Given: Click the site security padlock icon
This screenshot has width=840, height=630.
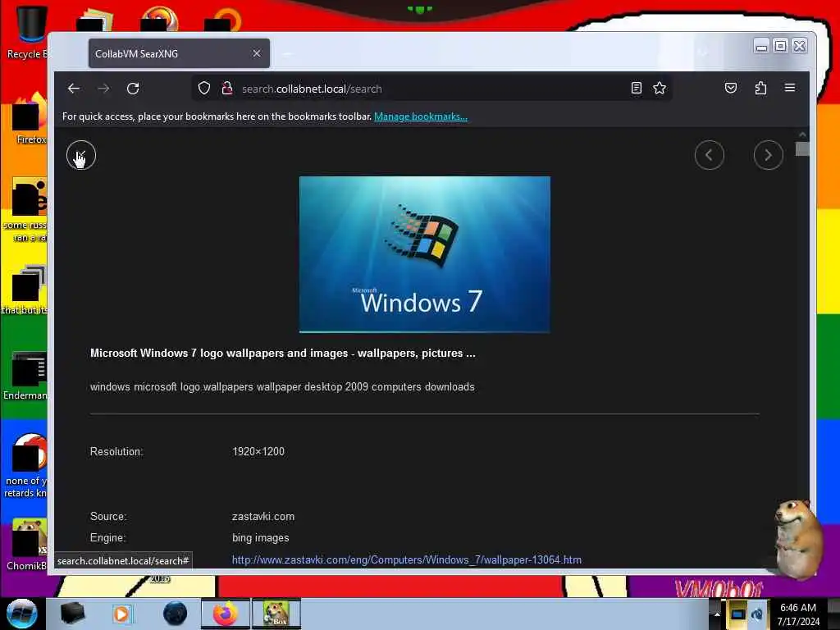Looking at the screenshot, I should coord(227,89).
